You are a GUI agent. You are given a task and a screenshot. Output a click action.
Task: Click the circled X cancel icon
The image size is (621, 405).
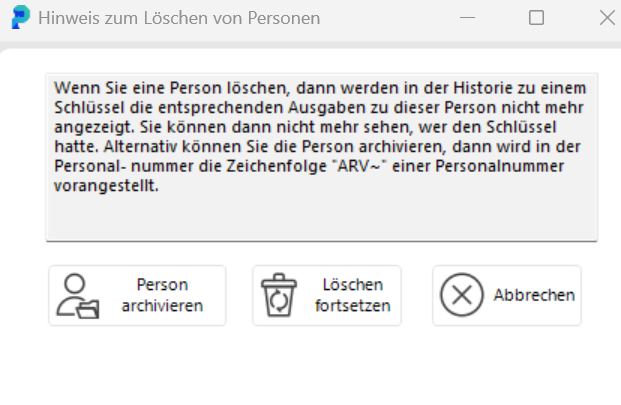coord(462,295)
